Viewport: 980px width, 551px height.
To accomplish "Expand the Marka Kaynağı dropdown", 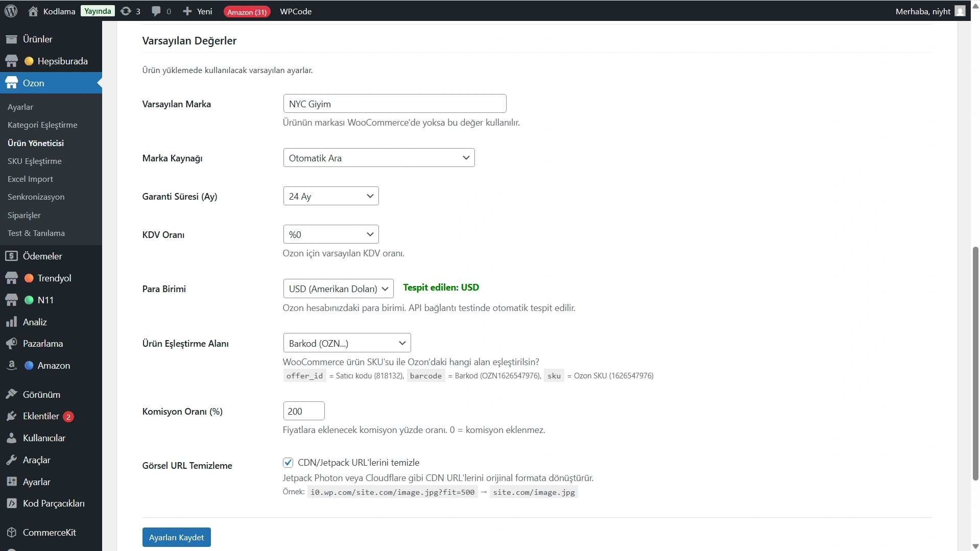I will [378, 158].
